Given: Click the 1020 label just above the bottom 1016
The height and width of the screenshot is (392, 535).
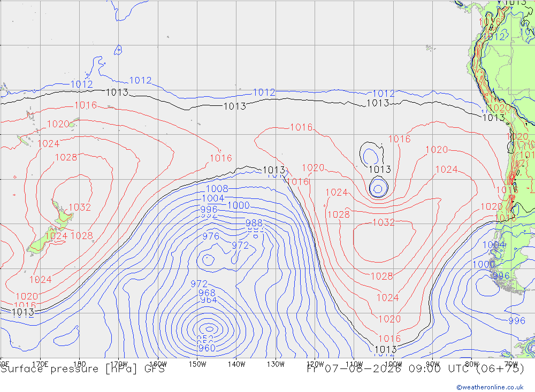Looking at the screenshot, I should [x=389, y=319].
